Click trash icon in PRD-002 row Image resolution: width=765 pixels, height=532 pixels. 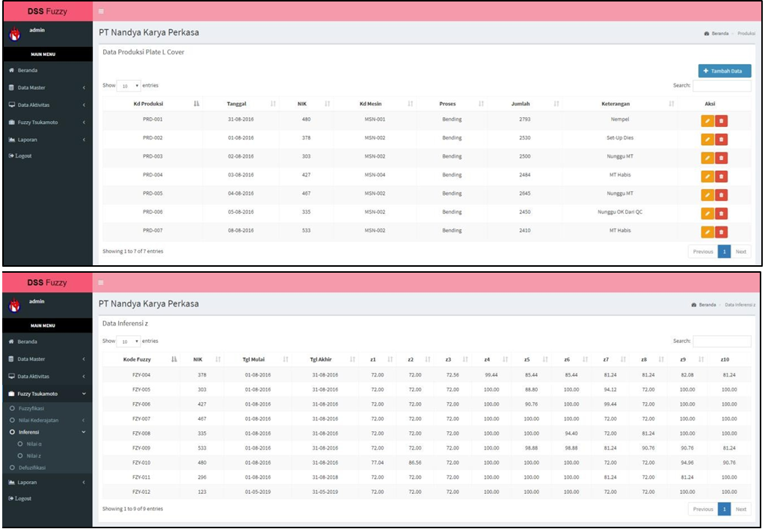pyautogui.click(x=721, y=138)
